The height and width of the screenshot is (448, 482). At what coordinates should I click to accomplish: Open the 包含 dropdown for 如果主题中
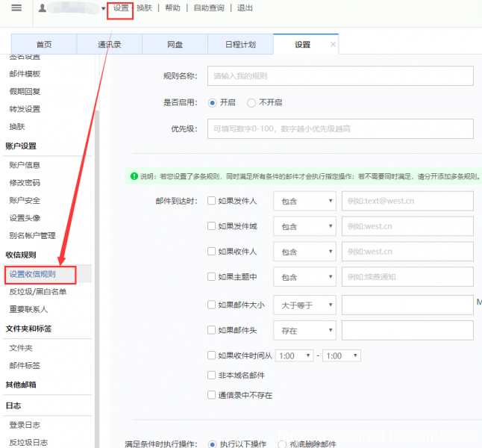[304, 276]
